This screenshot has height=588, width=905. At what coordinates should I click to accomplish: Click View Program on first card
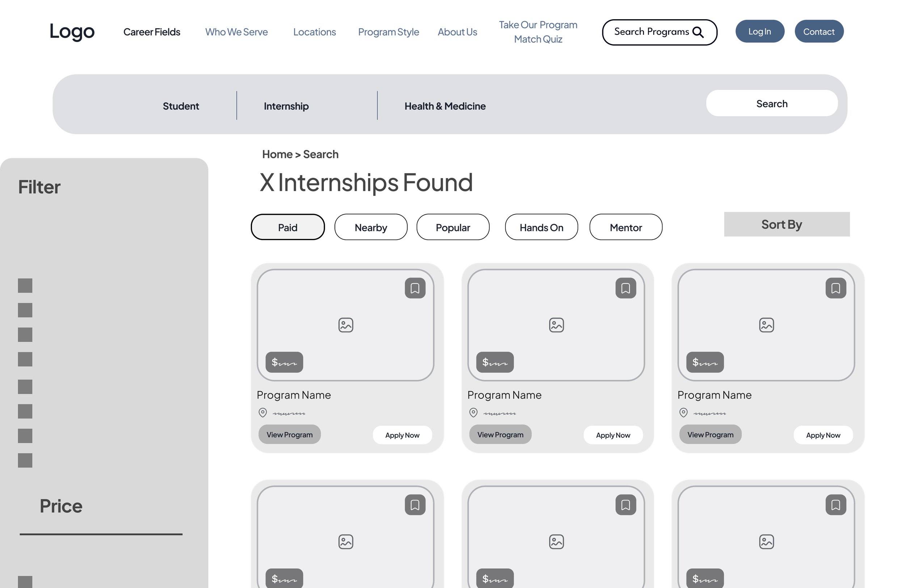pos(289,434)
